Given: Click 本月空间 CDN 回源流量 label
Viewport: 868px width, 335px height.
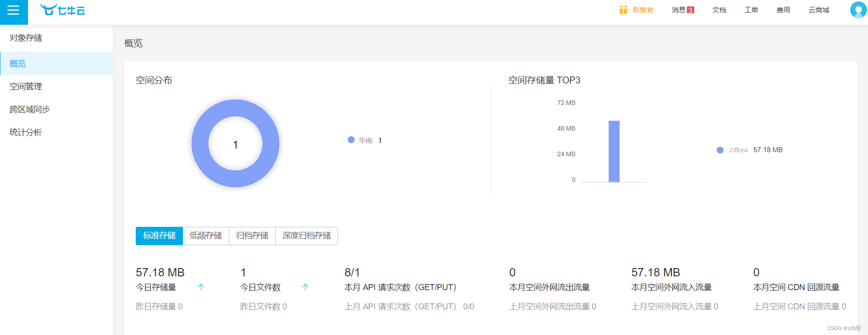Looking at the screenshot, I should pos(796,287).
